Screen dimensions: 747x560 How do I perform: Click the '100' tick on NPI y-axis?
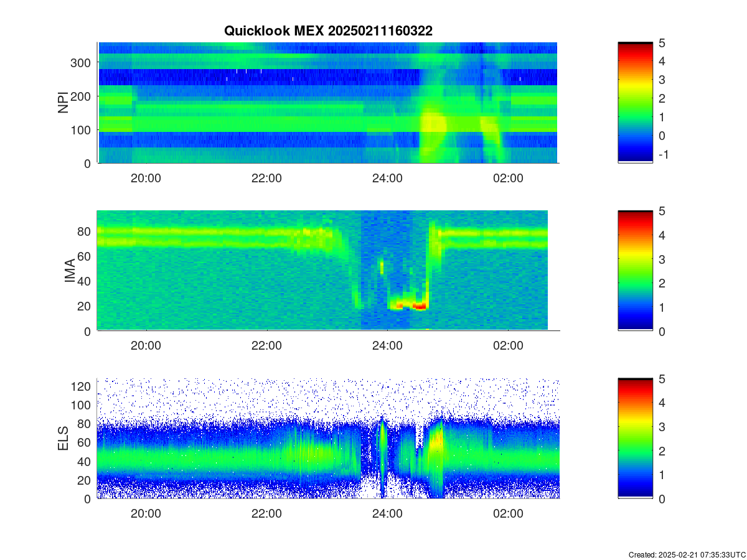click(x=82, y=130)
